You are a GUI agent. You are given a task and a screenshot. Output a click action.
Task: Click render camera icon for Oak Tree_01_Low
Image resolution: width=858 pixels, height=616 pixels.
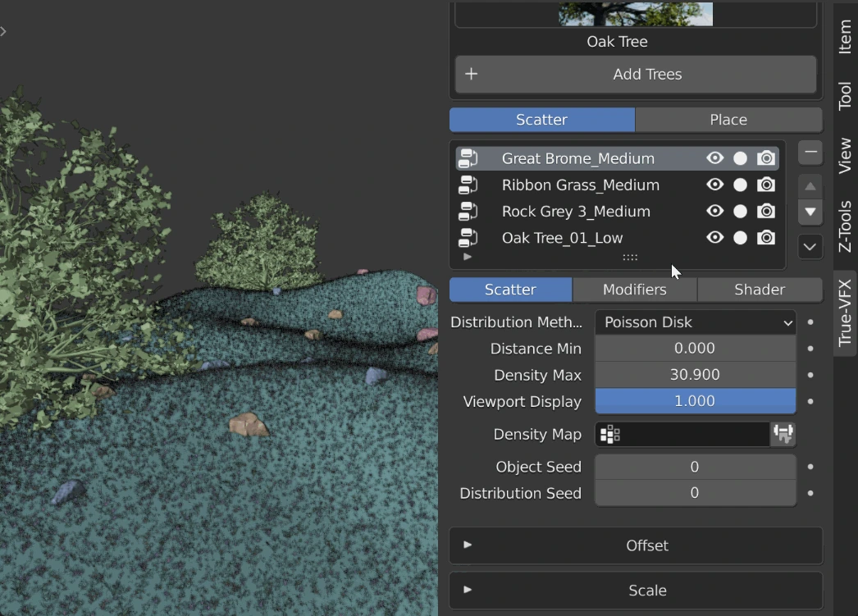click(x=766, y=238)
